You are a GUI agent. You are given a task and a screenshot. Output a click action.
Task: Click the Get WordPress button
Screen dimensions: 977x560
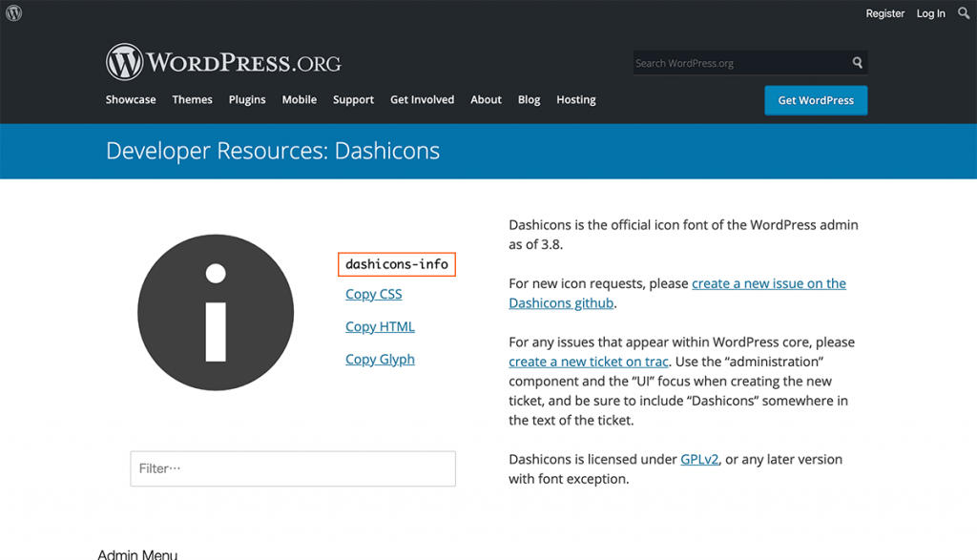[816, 100]
